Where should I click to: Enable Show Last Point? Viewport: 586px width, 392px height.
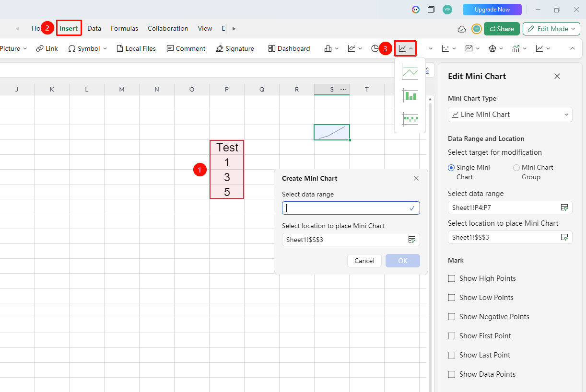(451, 355)
